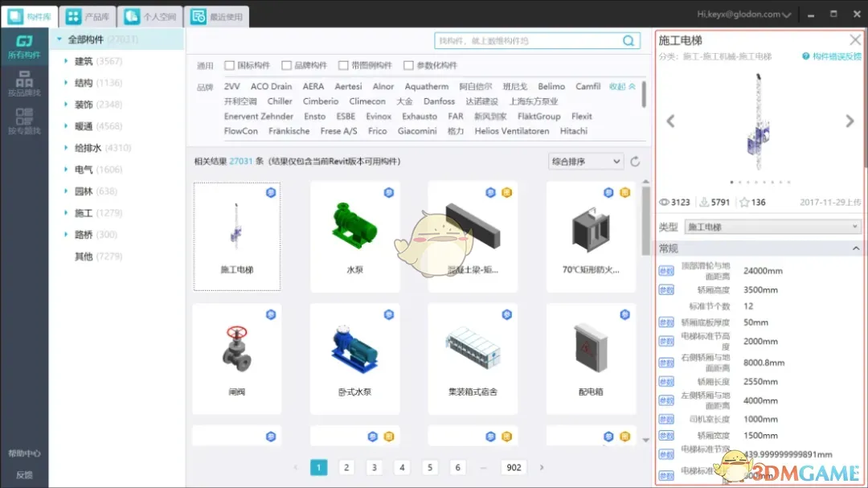Open the 按品牌找 sidebar icon
This screenshot has width=868, height=488.
(x=24, y=84)
